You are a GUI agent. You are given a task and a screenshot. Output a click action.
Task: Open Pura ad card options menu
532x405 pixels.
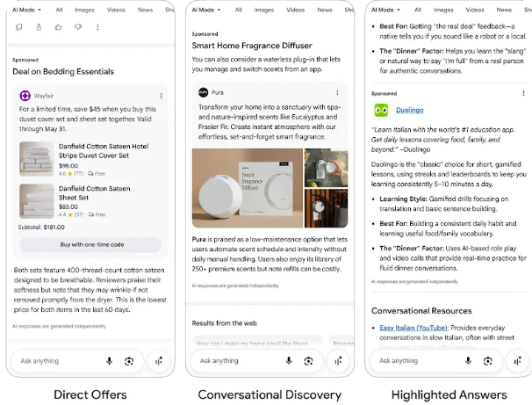[x=337, y=92]
